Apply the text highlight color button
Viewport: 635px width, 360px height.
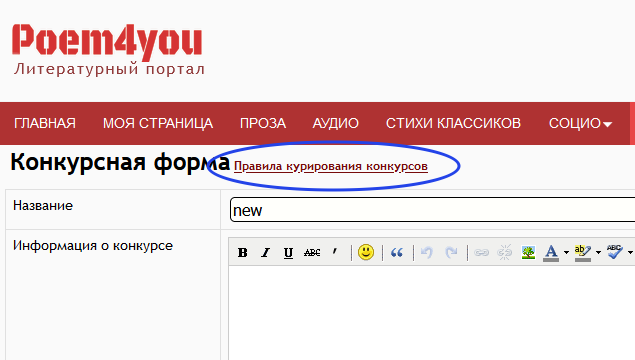tap(583, 253)
